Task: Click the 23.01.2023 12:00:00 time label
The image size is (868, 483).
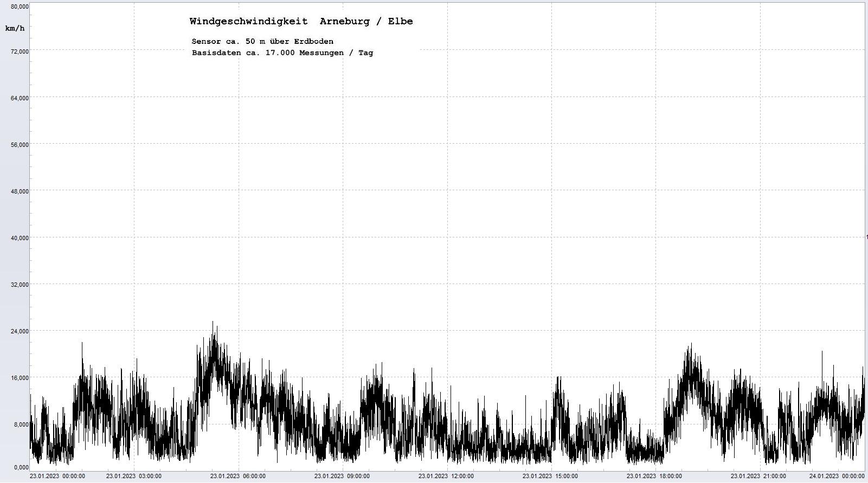Action: click(x=446, y=476)
